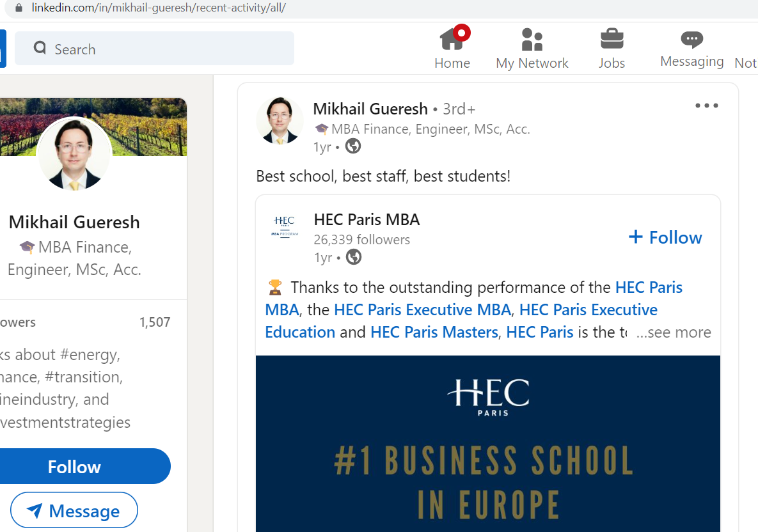Screen dimensions: 758x532
Task: Click the '#1 Business School in Europe' image
Action: point(488,444)
